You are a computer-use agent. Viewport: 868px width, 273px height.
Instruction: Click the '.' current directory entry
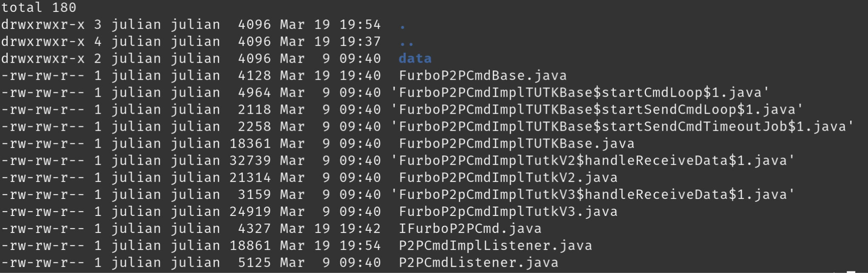402,27
